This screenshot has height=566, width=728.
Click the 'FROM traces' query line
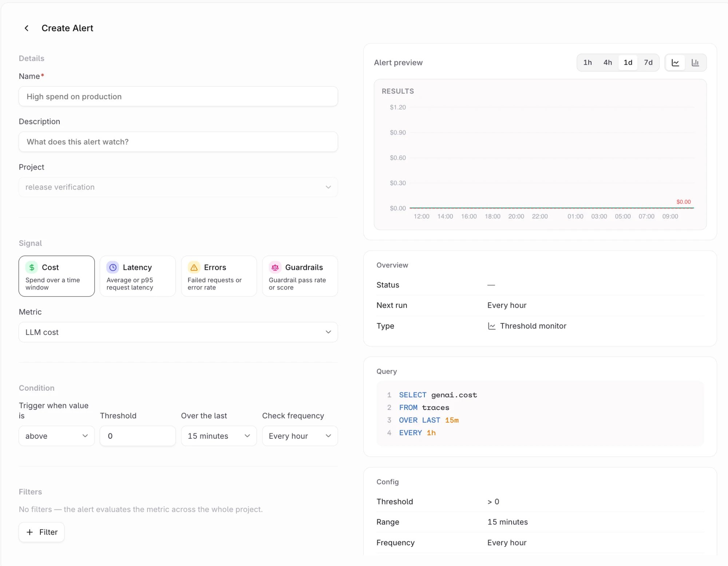point(424,408)
